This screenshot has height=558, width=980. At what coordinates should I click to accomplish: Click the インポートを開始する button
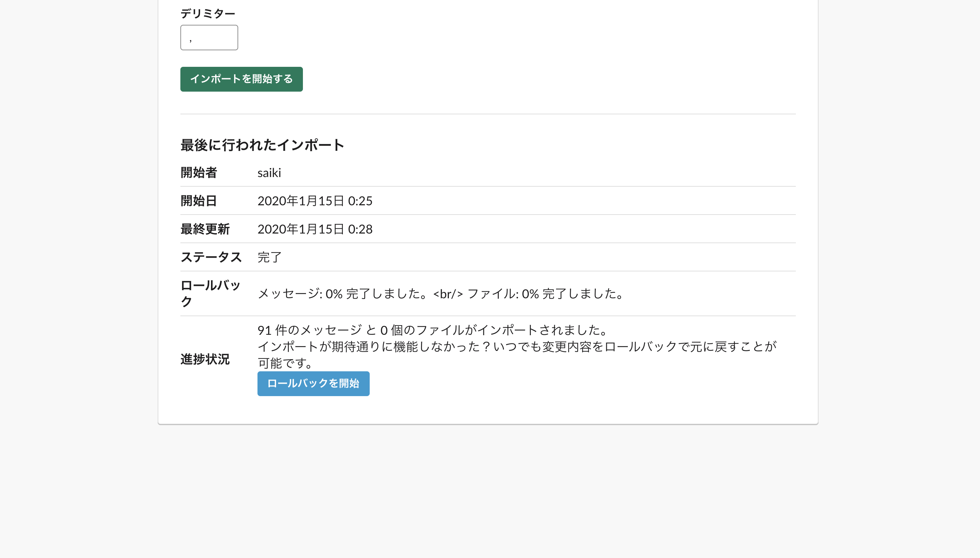click(241, 79)
